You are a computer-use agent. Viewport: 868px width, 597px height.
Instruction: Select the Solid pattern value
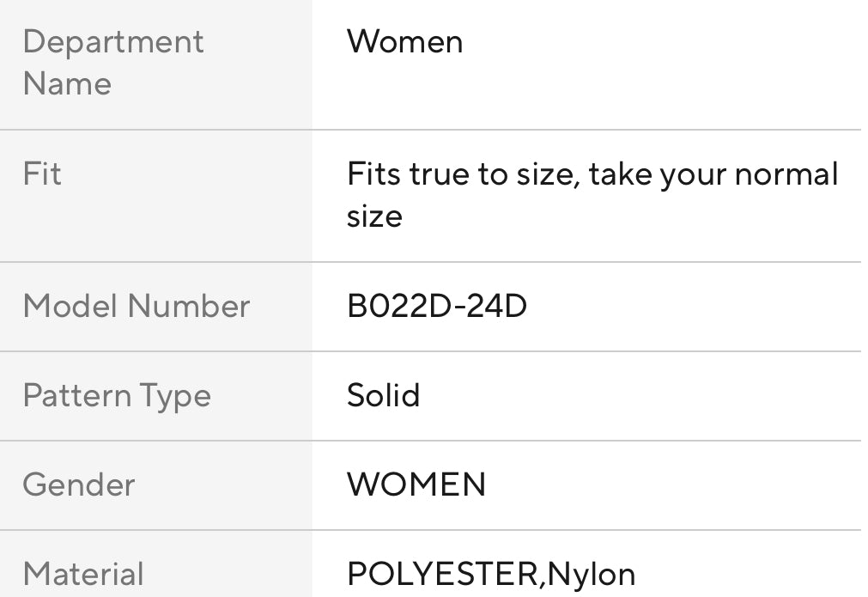pos(383,395)
